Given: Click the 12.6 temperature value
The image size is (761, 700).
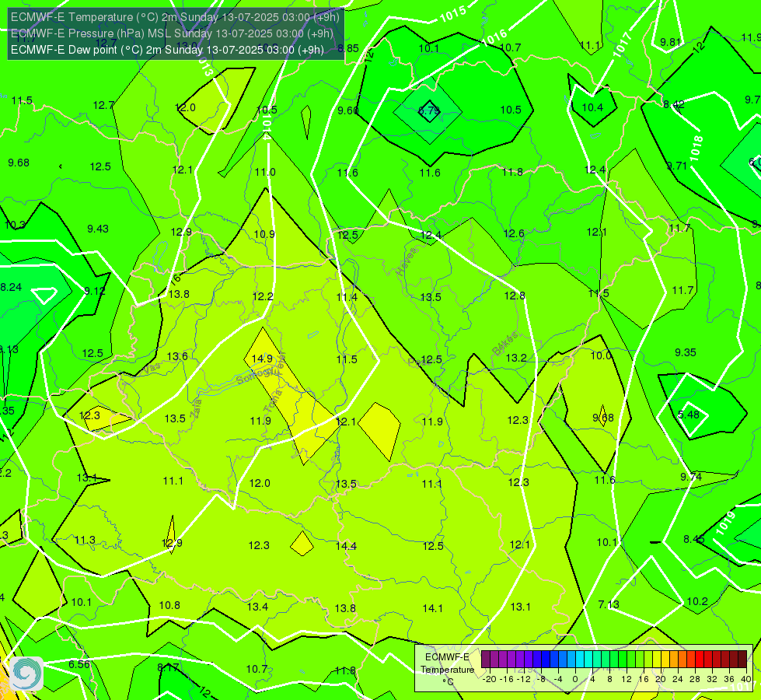Looking at the screenshot, I should (x=514, y=233).
